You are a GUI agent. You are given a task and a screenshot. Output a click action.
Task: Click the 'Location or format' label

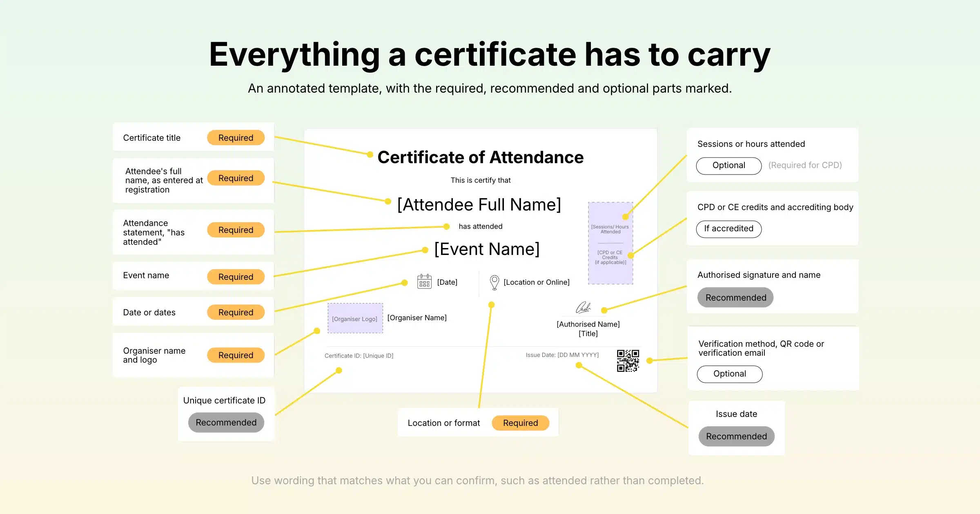tap(443, 423)
